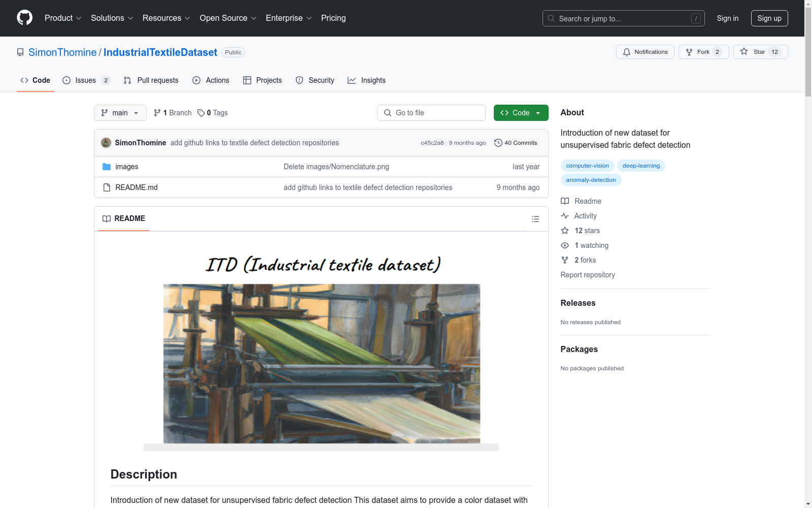Click the commit history clock icon
The image size is (812, 508).
pos(498,143)
